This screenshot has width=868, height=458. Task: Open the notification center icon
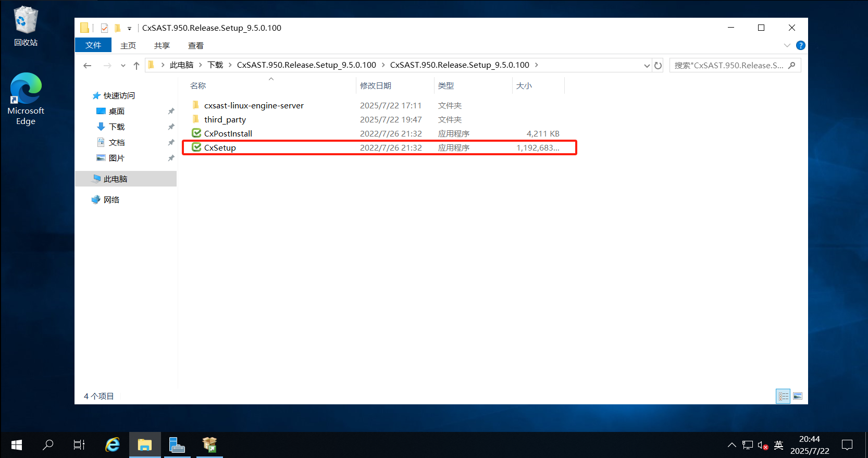[848, 445]
